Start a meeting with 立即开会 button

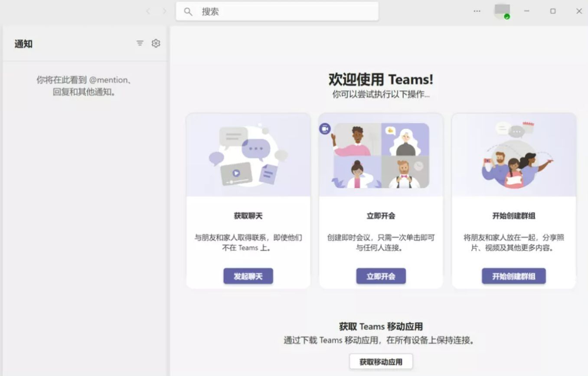point(381,276)
